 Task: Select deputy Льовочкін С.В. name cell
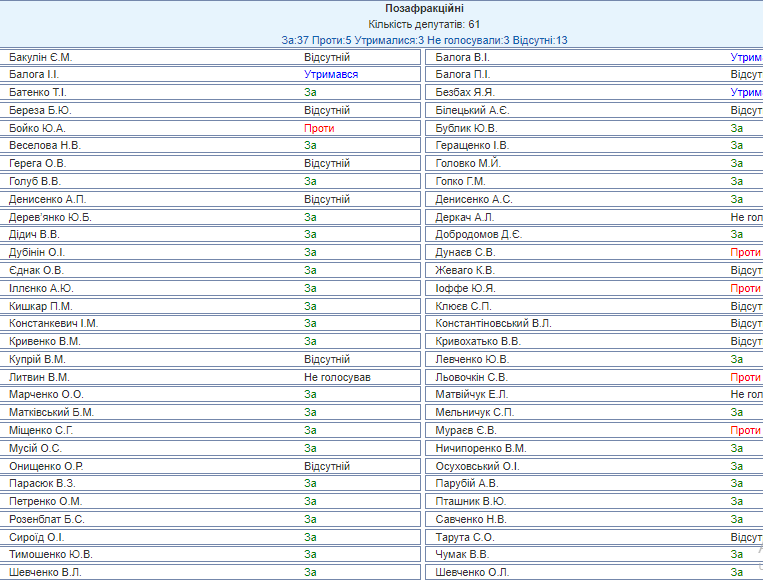[472, 377]
